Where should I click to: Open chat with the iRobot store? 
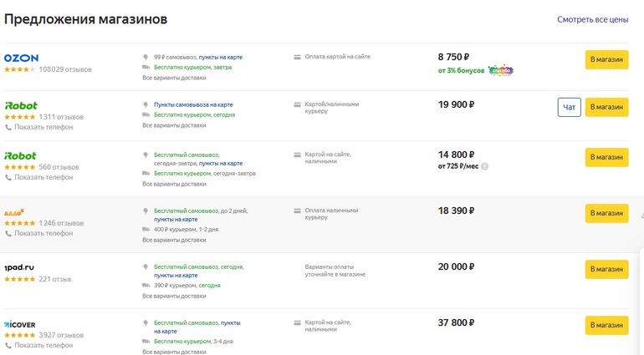tap(569, 107)
